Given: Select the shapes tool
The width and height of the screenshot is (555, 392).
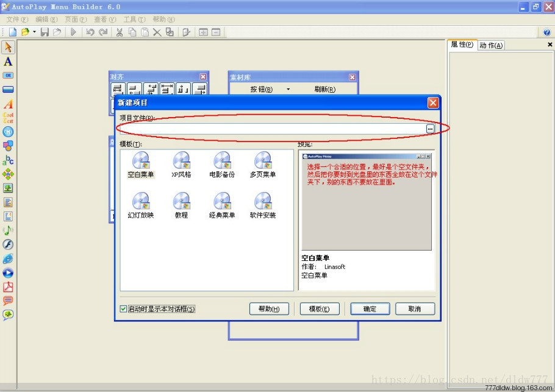Looking at the screenshot, I should click(x=8, y=146).
